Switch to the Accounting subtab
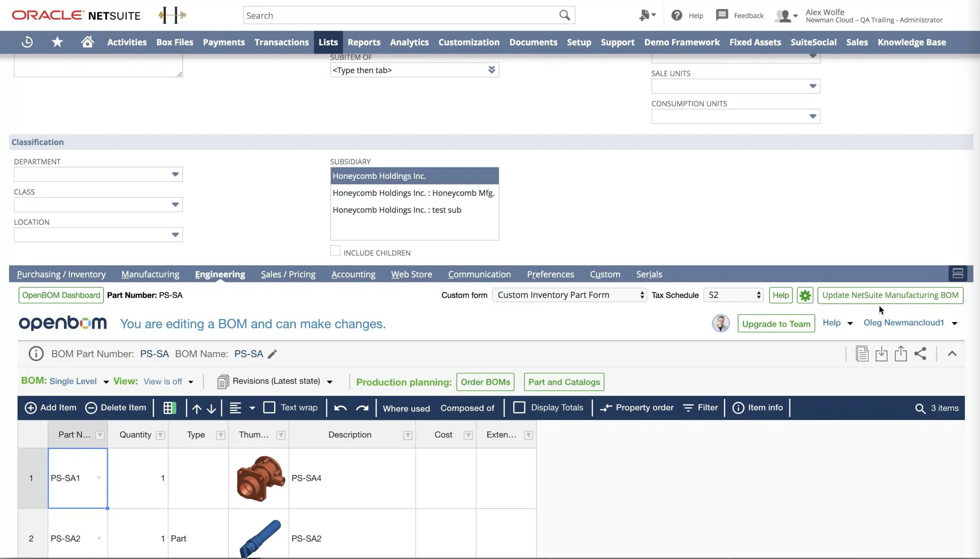This screenshot has width=980, height=559. (353, 274)
